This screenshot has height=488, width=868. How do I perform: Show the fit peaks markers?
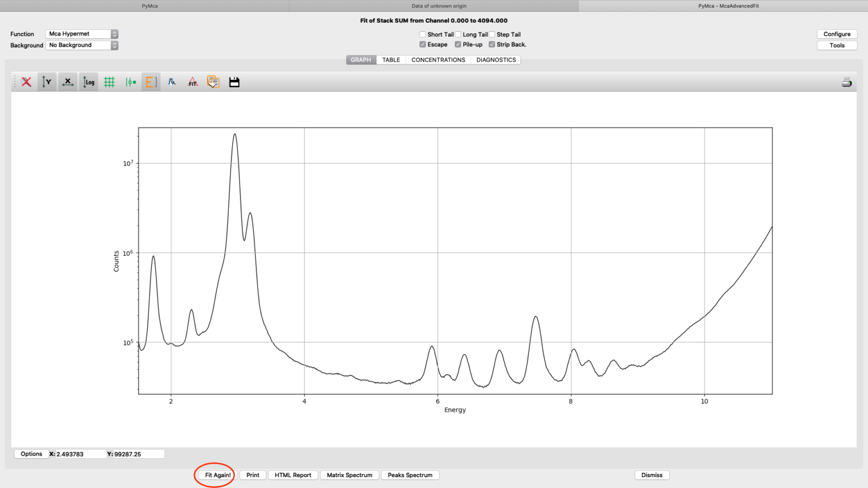point(172,81)
